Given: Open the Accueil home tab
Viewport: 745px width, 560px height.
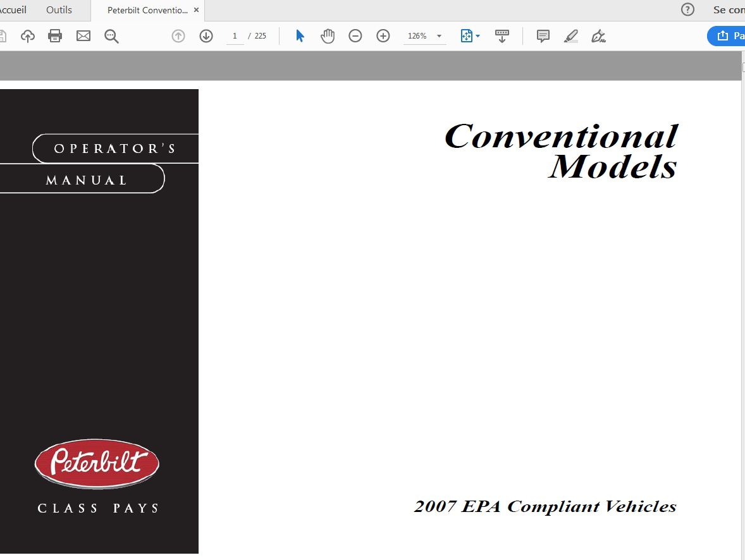Looking at the screenshot, I should 13,9.
